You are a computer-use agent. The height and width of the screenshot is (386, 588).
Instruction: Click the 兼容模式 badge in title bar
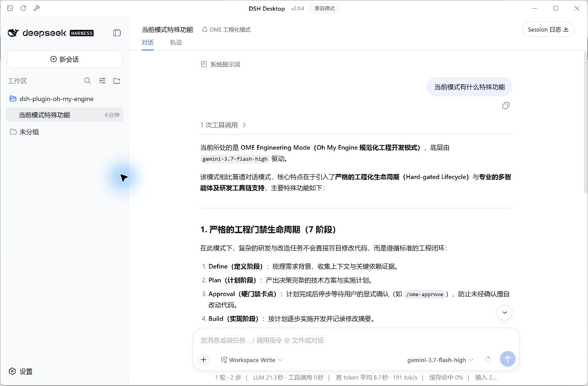[325, 8]
